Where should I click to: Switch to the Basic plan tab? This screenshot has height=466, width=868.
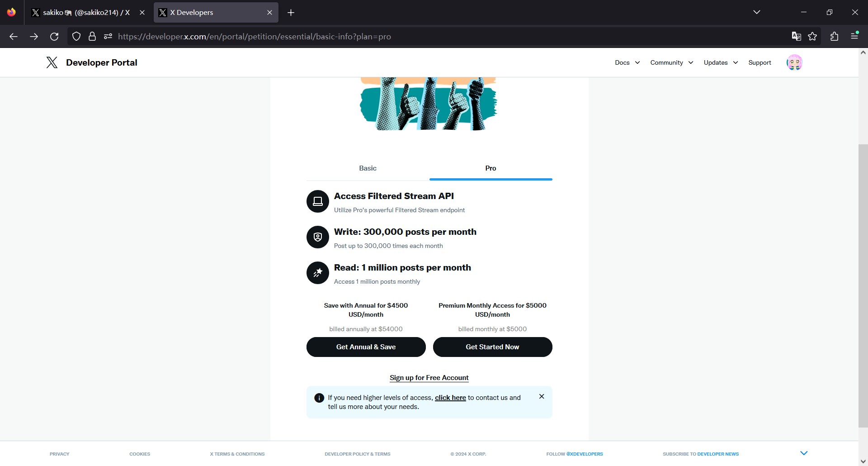coord(368,168)
